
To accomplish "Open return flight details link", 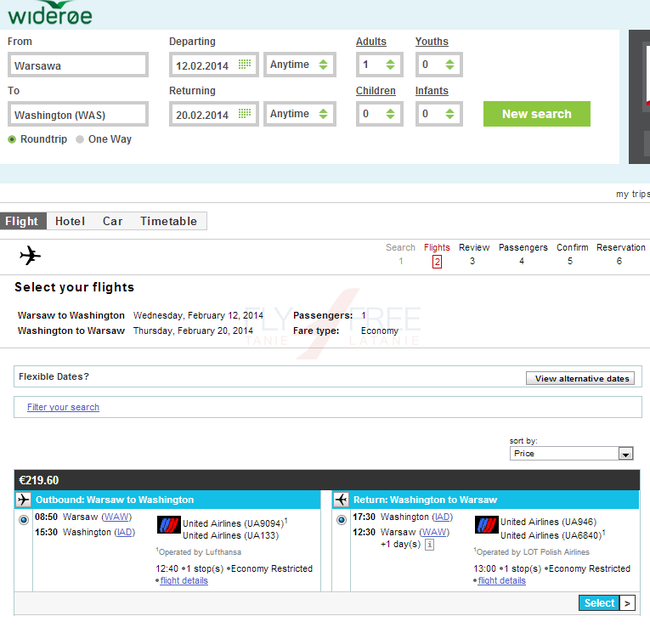I will [502, 581].
